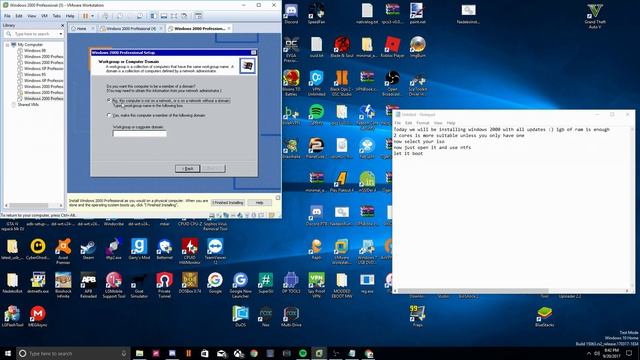
Task: Open the MEGAsync desktop icon
Action: [x=38, y=316]
